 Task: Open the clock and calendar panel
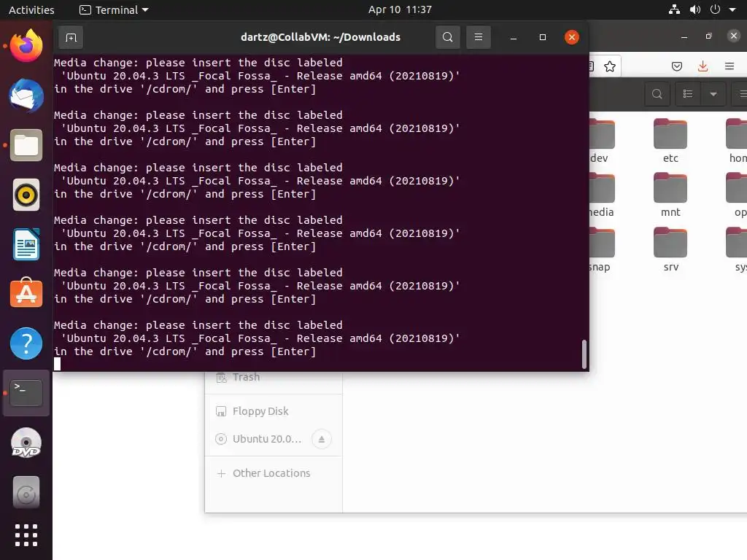pyautogui.click(x=400, y=9)
